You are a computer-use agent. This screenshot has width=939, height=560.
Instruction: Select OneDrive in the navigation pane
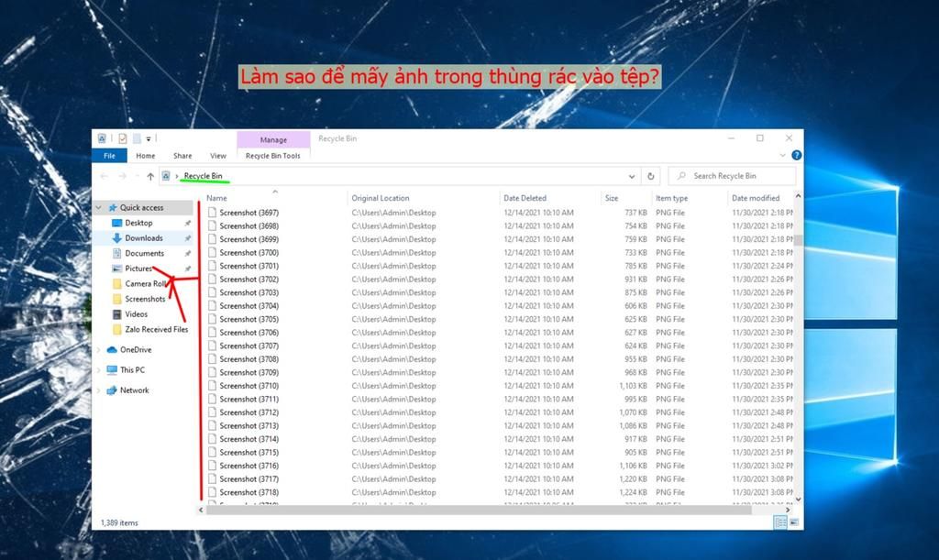(136, 349)
